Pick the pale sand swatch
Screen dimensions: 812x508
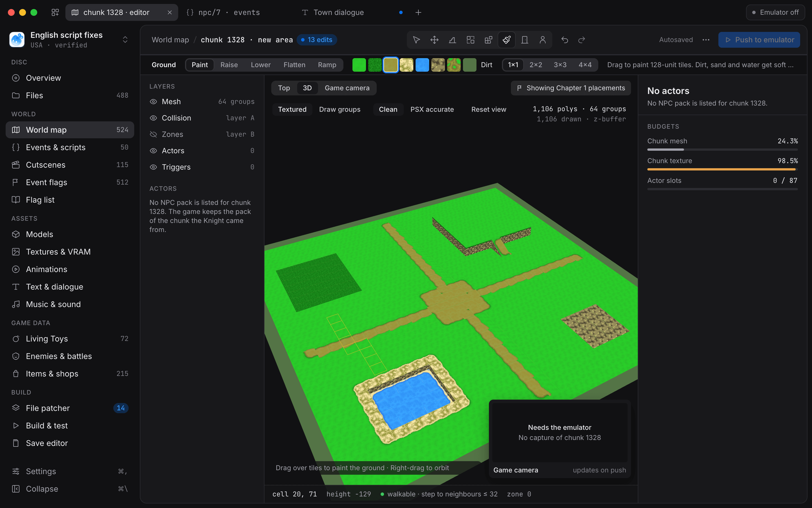[406, 65]
